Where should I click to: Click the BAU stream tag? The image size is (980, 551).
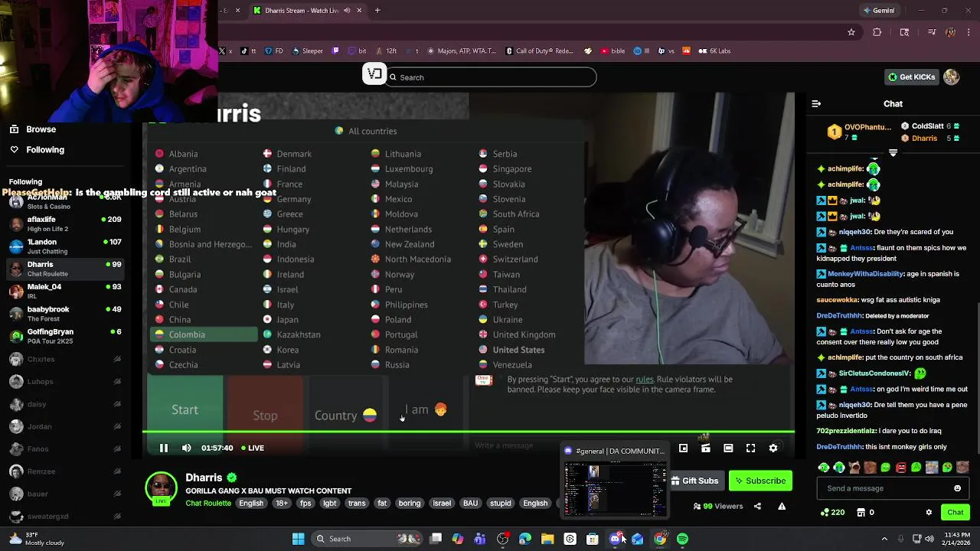(x=470, y=504)
